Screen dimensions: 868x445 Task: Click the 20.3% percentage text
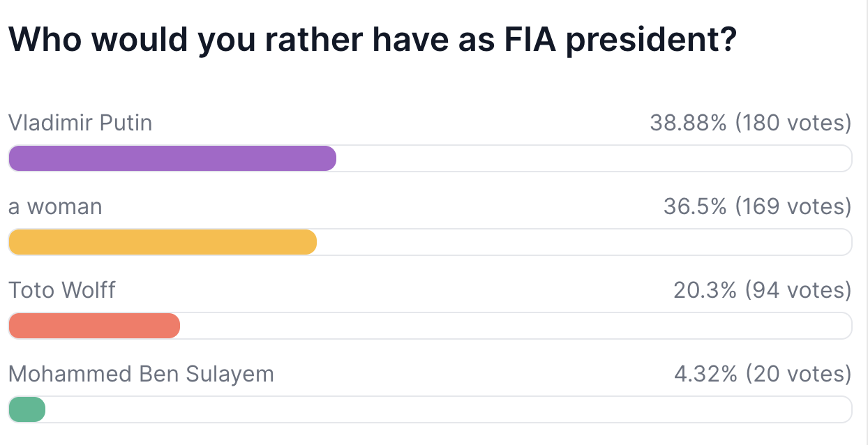pyautogui.click(x=705, y=290)
